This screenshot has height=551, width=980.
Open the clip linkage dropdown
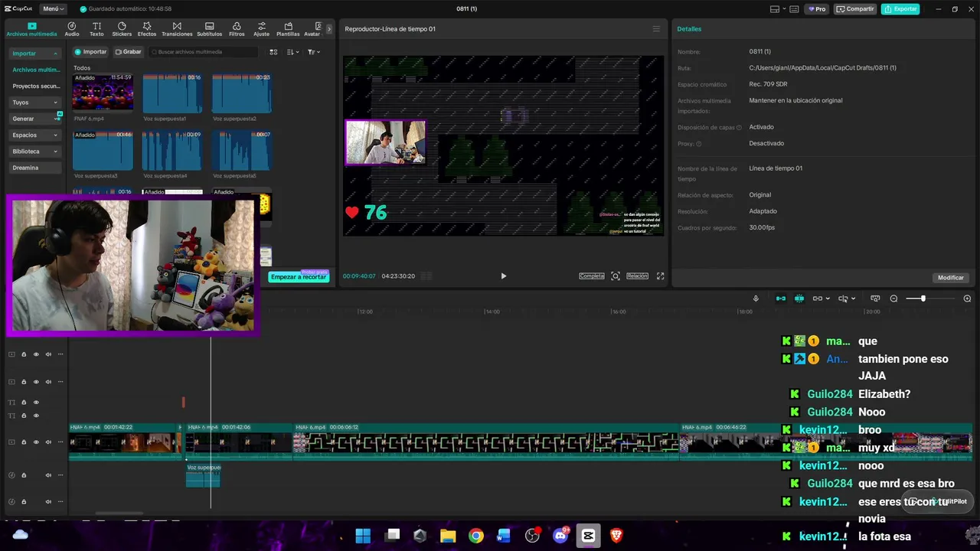(x=823, y=298)
